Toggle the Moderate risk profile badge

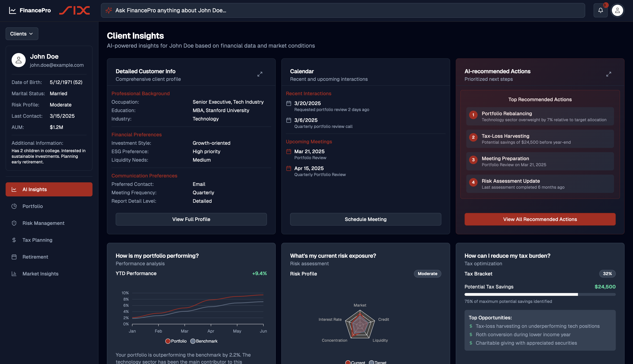[x=427, y=274]
